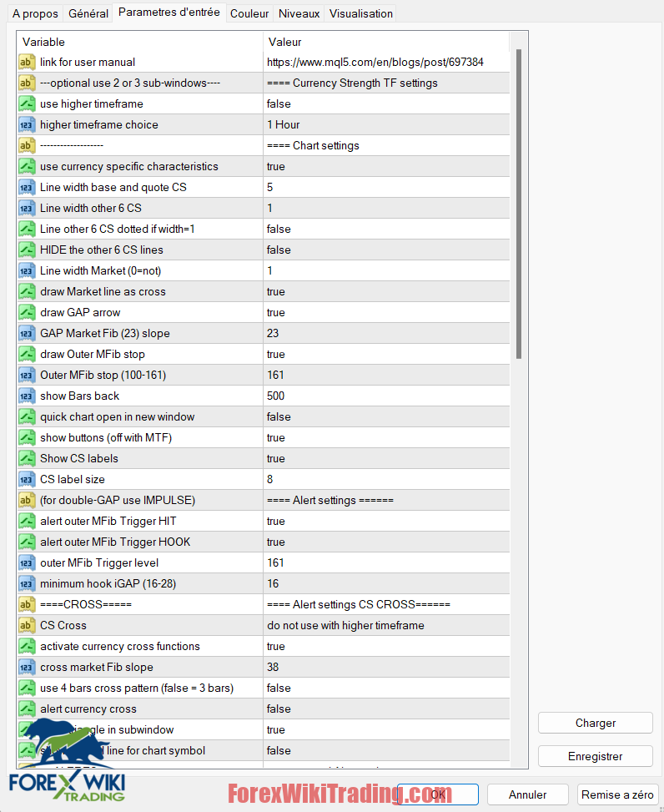The height and width of the screenshot is (812, 664).
Task: Select '---optional use 2 or 3 sub-windows----' row
Action: pos(264,83)
